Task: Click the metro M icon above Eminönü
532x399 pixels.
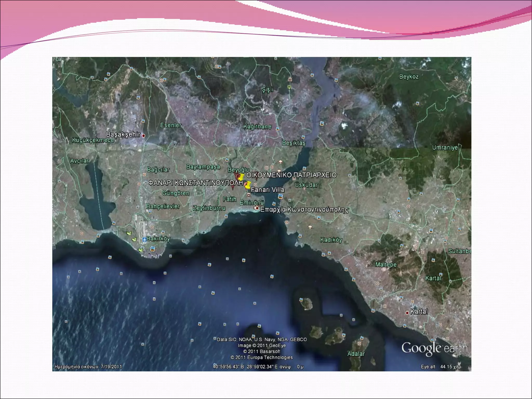Action: pyautogui.click(x=249, y=195)
